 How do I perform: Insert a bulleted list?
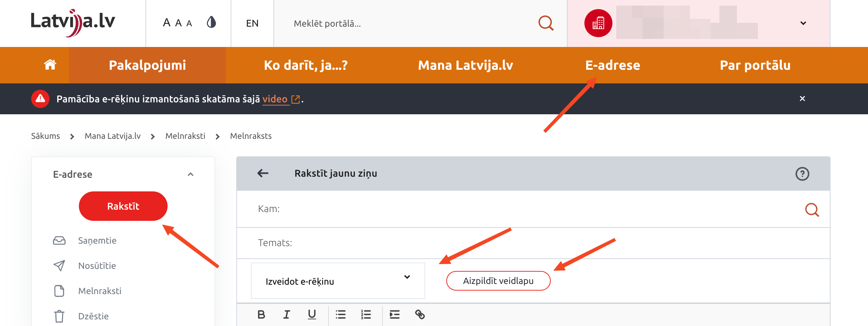pyautogui.click(x=340, y=314)
